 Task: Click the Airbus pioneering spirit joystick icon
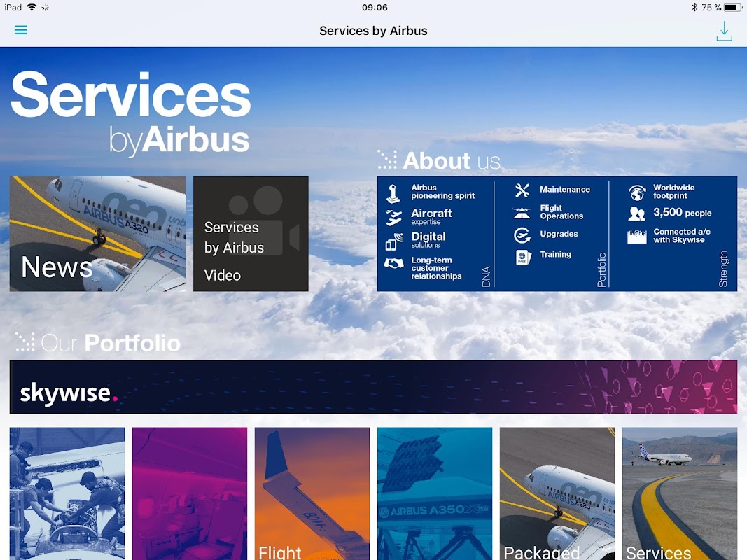coord(393,194)
